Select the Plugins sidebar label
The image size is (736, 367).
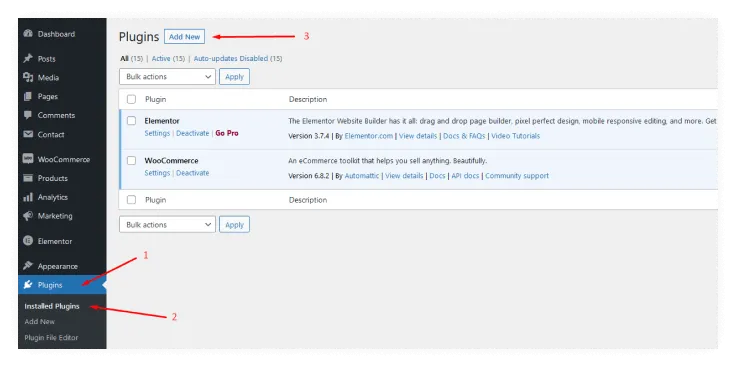pyautogui.click(x=50, y=285)
